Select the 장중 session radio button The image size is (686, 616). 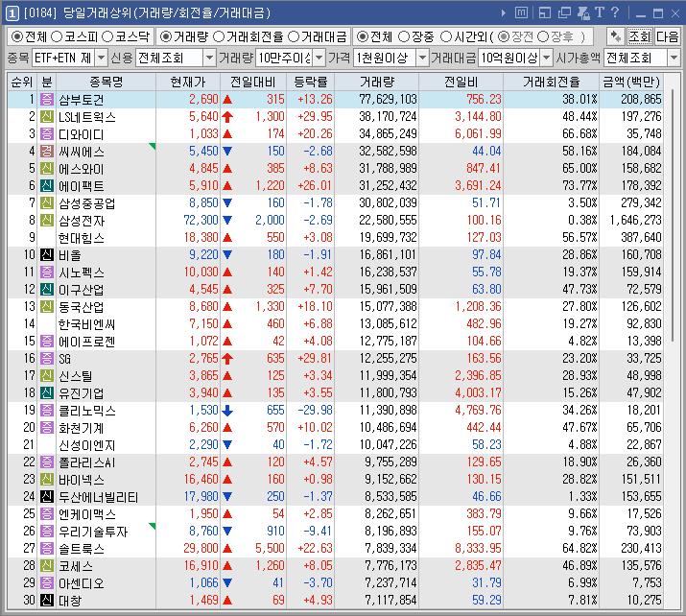tap(404, 36)
